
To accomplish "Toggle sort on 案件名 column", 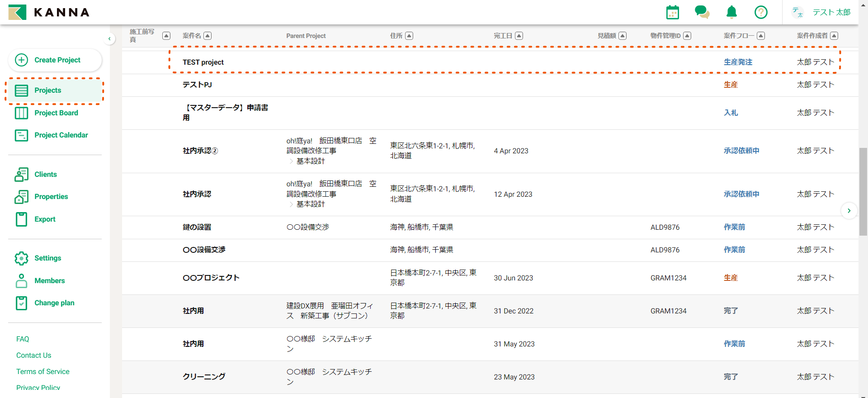I will tap(208, 36).
